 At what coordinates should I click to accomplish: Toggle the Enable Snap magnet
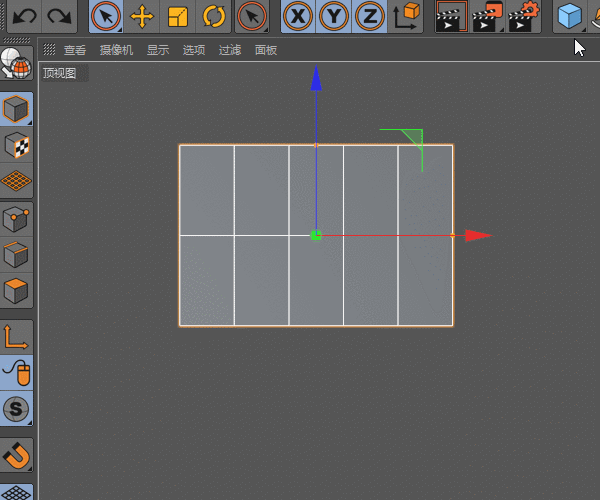coord(16,455)
